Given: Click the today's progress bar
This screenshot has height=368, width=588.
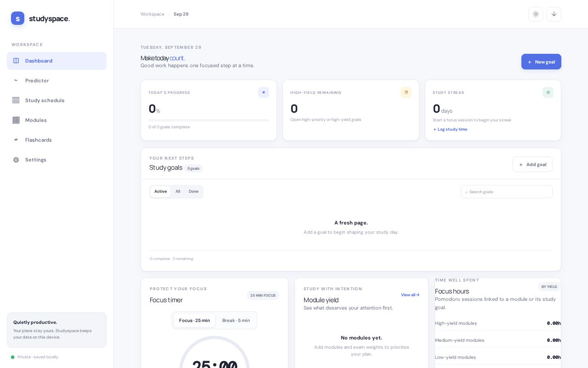Looking at the screenshot, I should [x=209, y=120].
